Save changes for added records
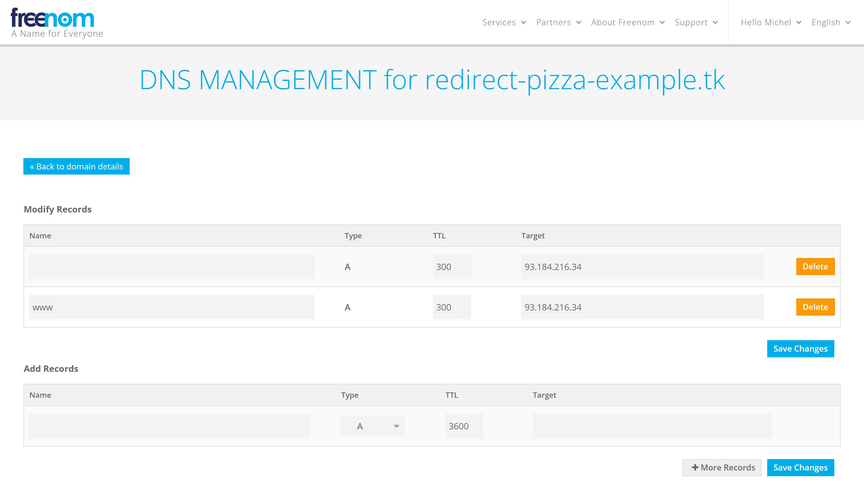This screenshot has width=864, height=504. (x=800, y=468)
